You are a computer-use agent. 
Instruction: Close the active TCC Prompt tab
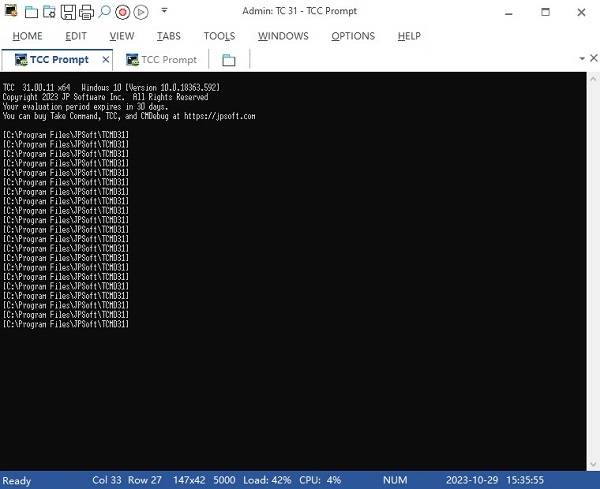(x=107, y=60)
